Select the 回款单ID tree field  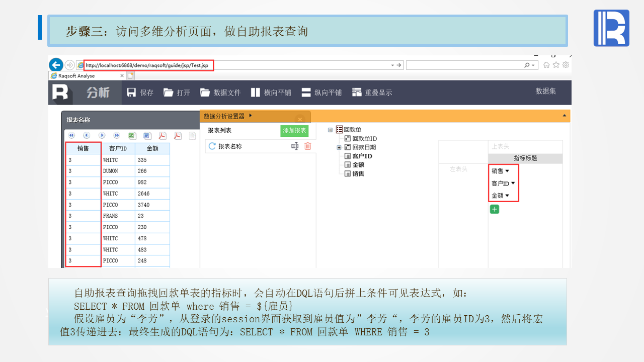[x=364, y=139]
